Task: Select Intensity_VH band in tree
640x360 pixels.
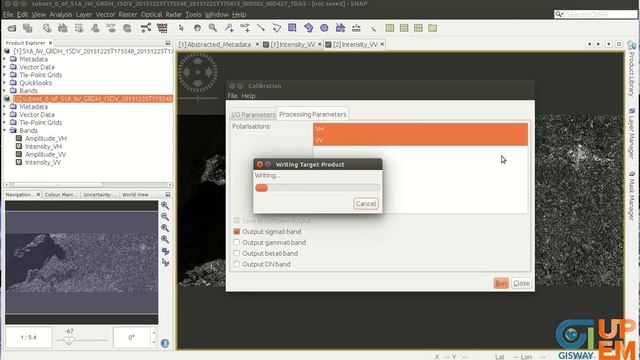Action: pos(44,147)
